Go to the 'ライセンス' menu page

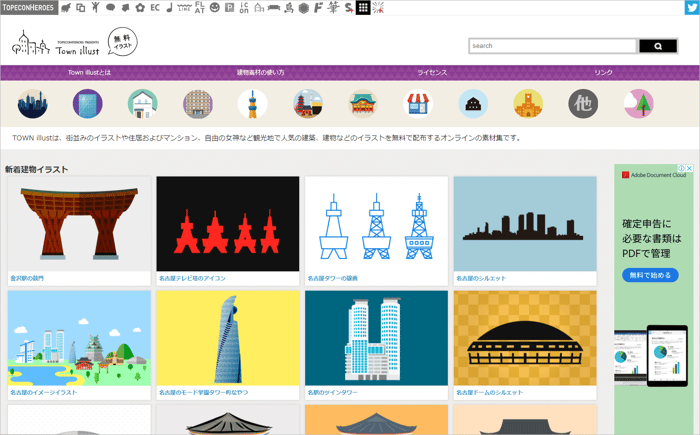pos(432,73)
